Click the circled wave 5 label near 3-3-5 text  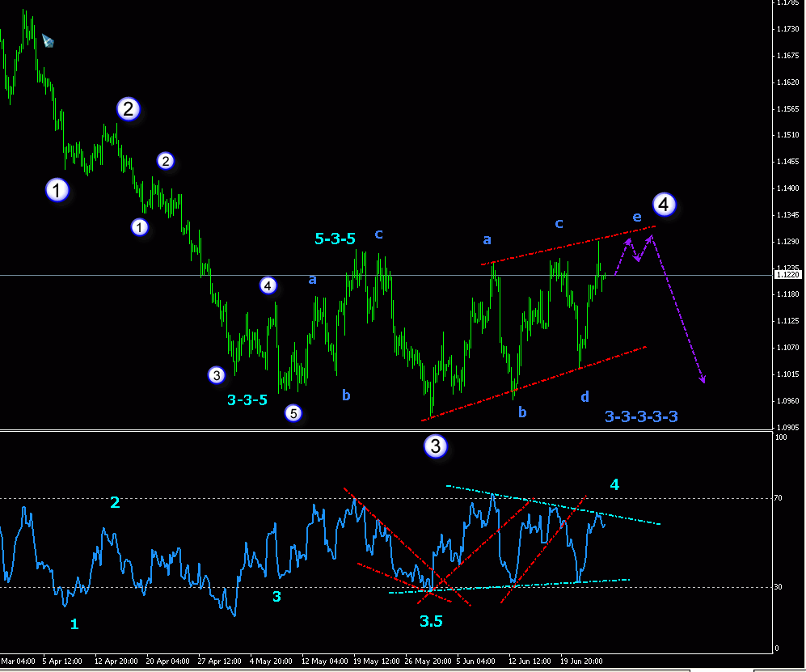(x=293, y=413)
